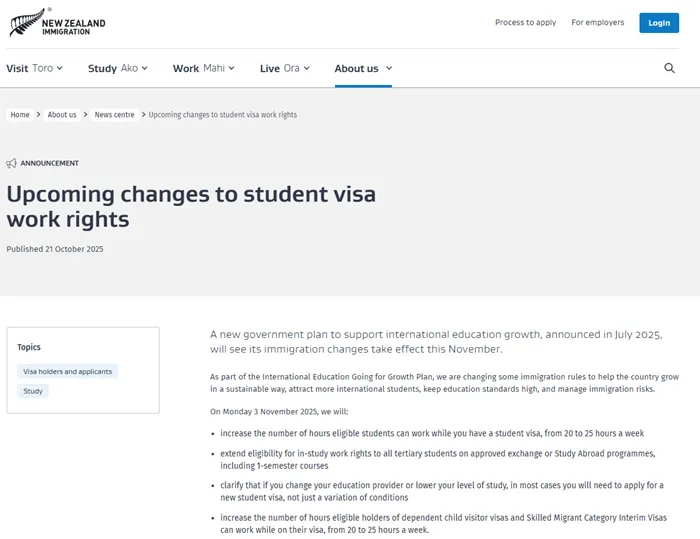Click the current page breadcrumb text

222,115
